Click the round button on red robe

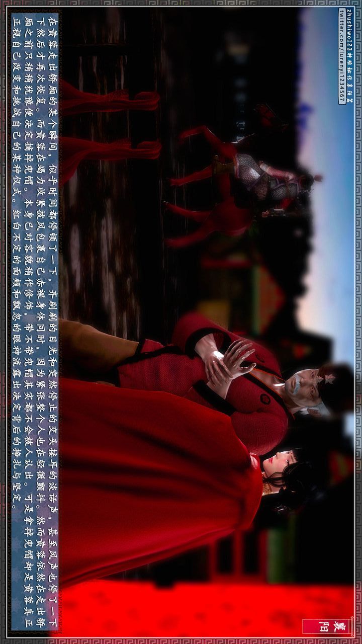pyautogui.click(x=264, y=399)
